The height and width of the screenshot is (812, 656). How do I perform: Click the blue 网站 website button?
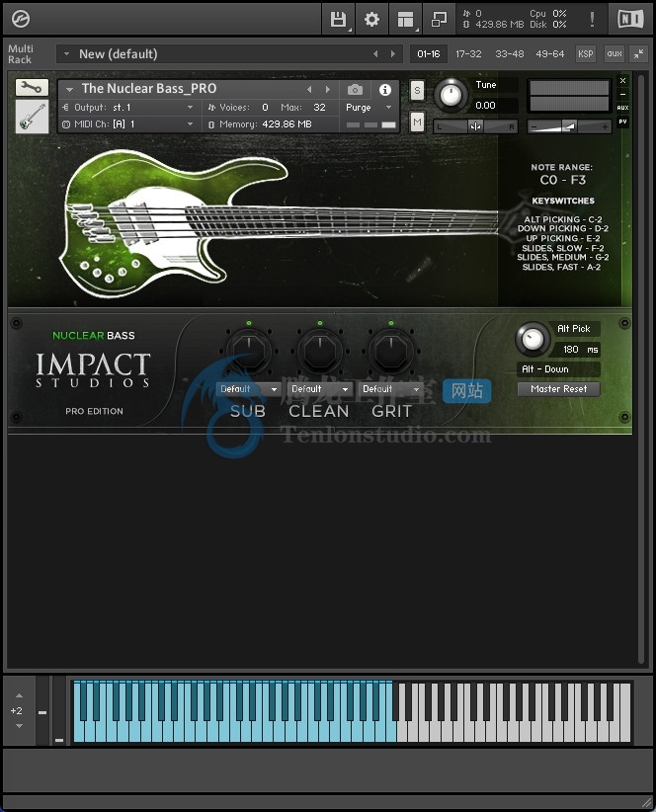click(x=467, y=391)
